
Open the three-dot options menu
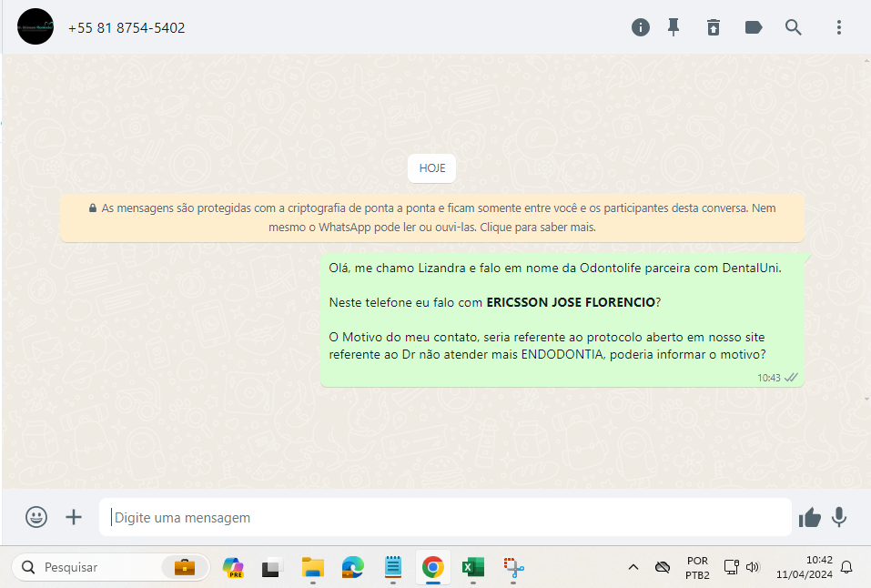(x=839, y=27)
